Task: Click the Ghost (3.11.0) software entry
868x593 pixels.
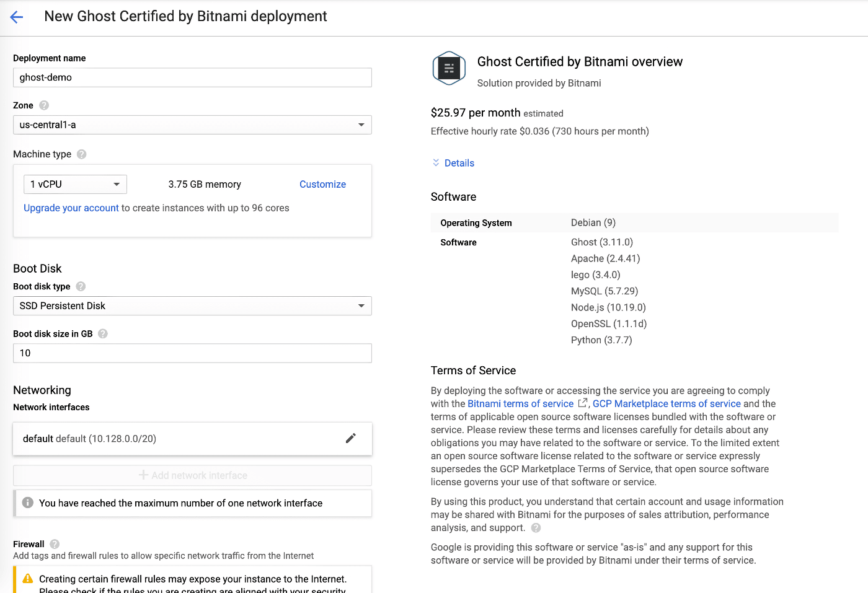Action: 602,242
